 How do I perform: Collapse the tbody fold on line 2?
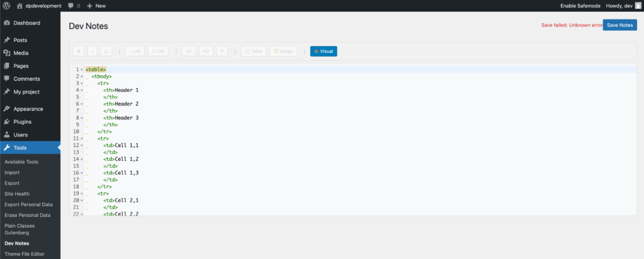point(82,76)
